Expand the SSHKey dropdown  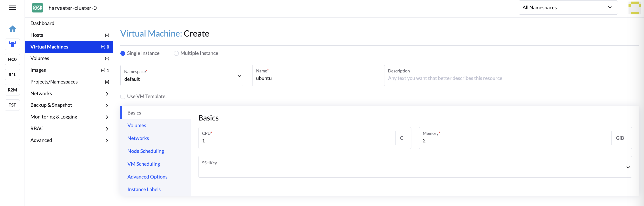415,167
